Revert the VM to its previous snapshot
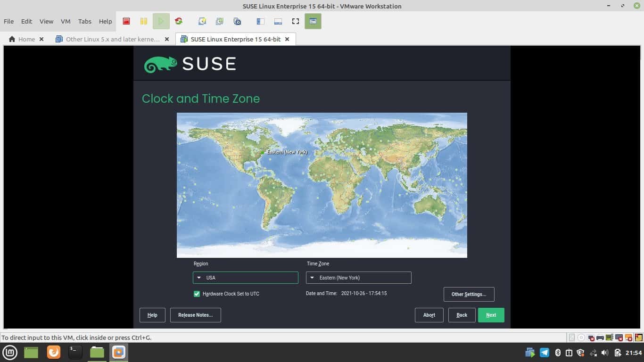The image size is (644, 362). [x=220, y=21]
